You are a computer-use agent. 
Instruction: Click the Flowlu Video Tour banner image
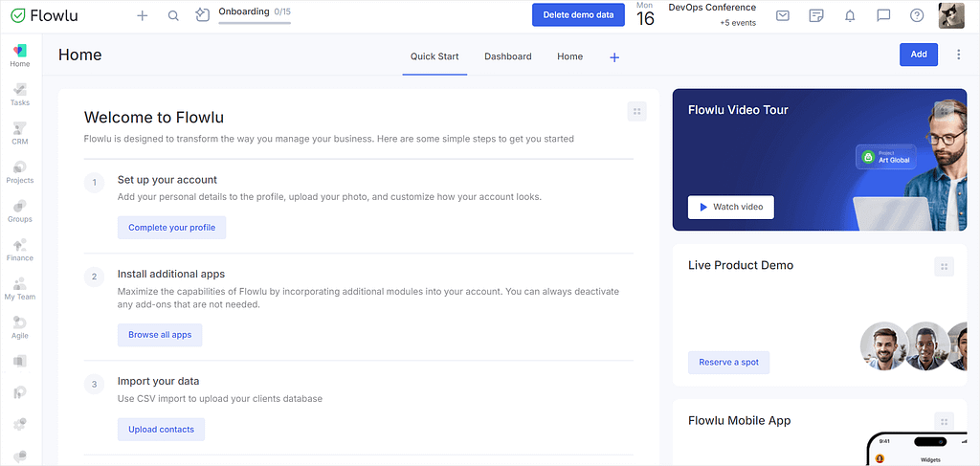click(x=819, y=159)
